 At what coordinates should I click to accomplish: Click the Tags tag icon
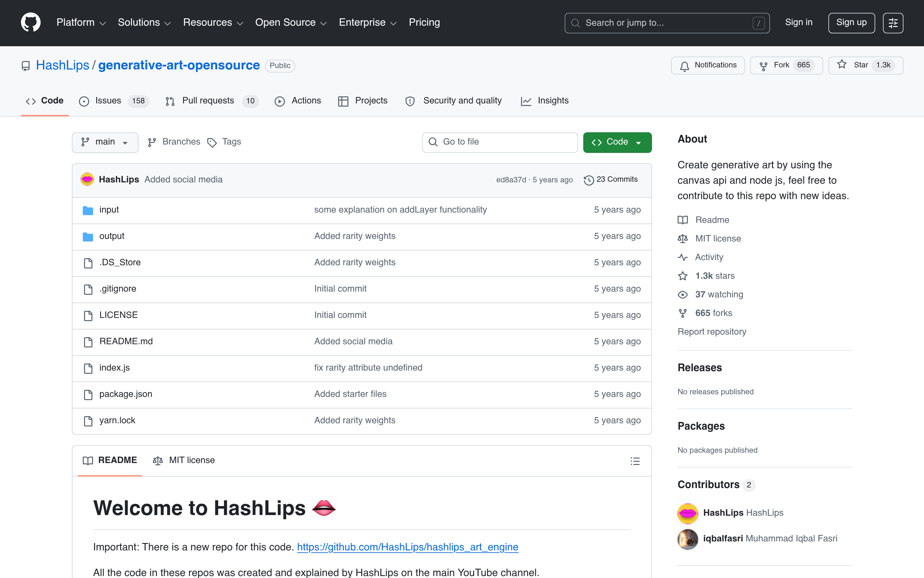pos(212,143)
